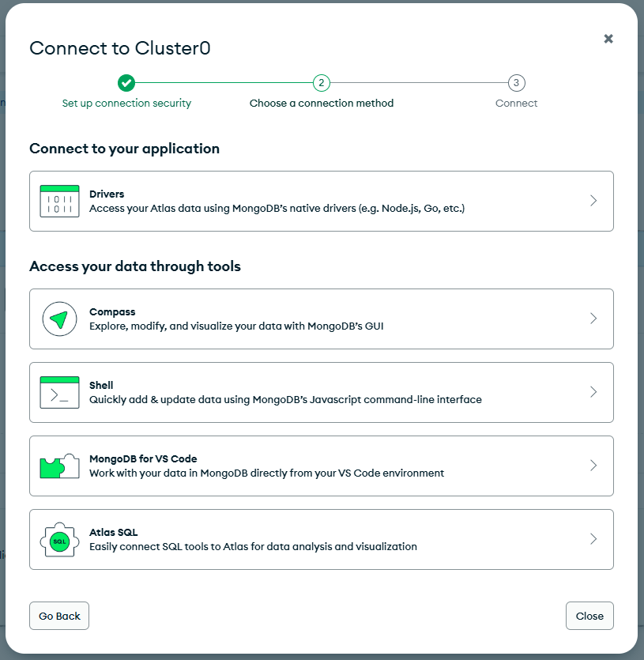The height and width of the screenshot is (660, 644).
Task: Expand the Shell option chevron
Action: (593, 392)
